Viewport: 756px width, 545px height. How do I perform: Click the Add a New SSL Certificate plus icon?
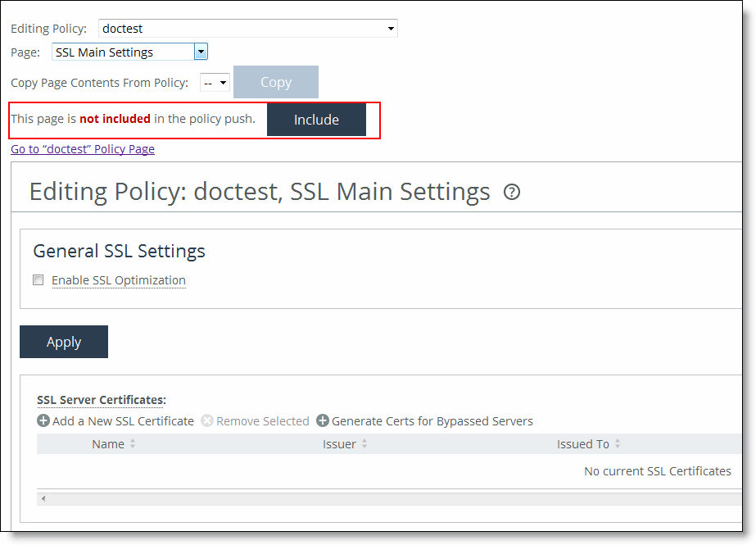point(43,421)
